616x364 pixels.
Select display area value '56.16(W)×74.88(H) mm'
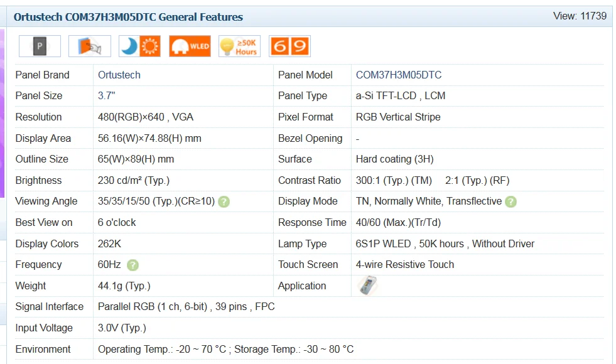[x=149, y=138]
